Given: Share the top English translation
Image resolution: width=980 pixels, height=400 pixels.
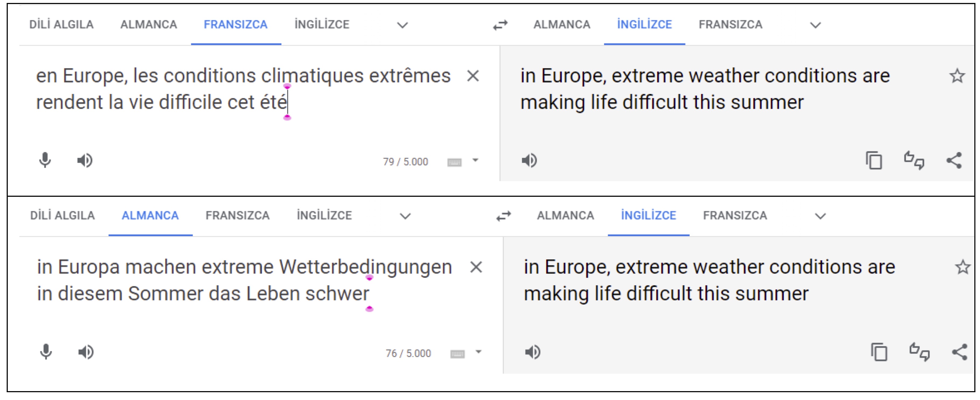Looking at the screenshot, I should [954, 160].
